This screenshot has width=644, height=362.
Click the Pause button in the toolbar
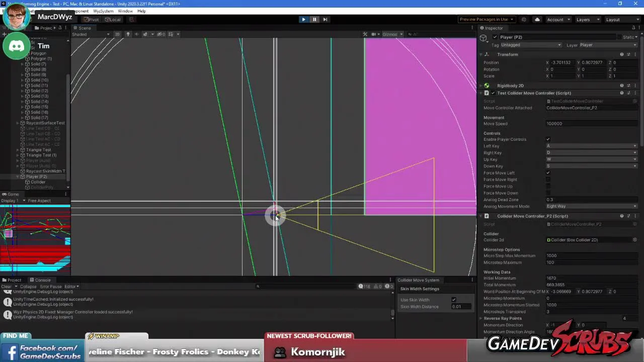click(314, 20)
